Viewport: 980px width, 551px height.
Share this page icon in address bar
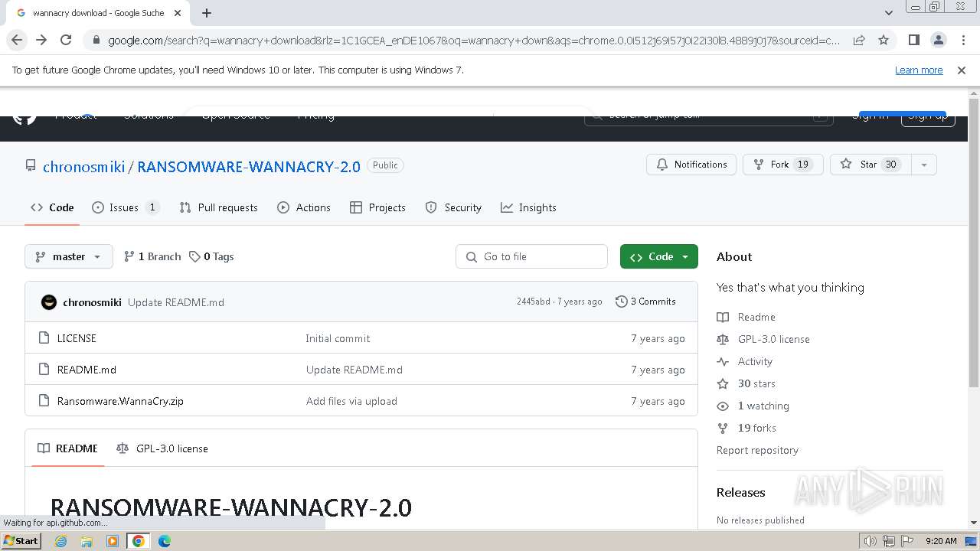pyautogui.click(x=859, y=41)
